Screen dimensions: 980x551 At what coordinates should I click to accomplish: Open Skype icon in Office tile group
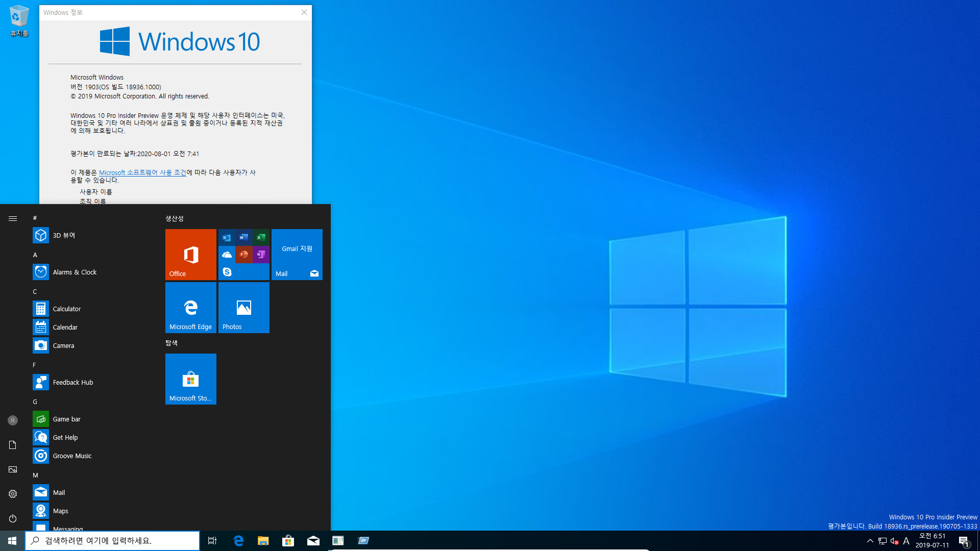pyautogui.click(x=227, y=272)
